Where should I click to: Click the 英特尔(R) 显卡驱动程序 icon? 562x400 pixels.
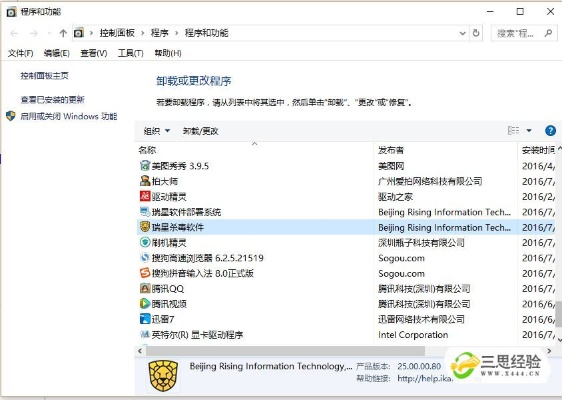click(x=145, y=334)
